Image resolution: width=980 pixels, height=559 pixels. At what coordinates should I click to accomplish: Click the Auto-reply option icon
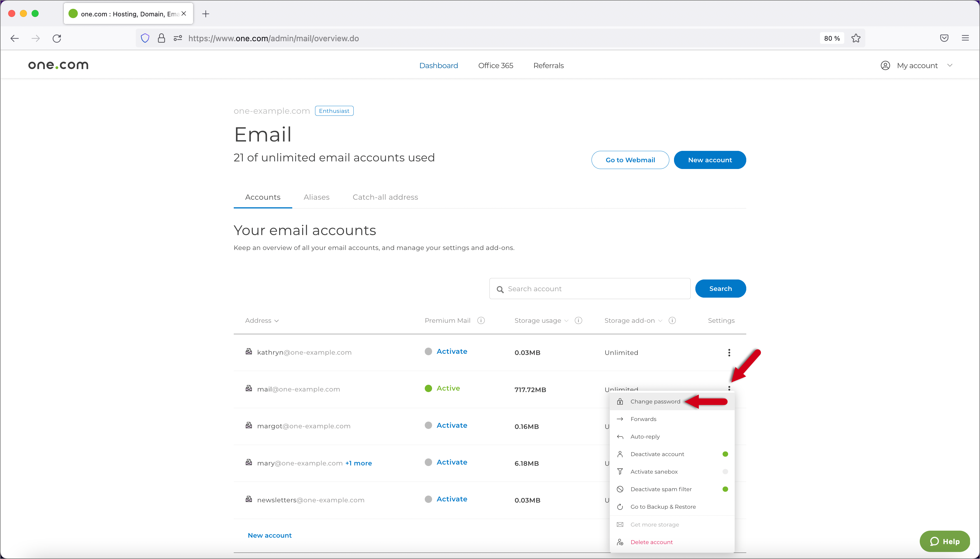click(620, 436)
